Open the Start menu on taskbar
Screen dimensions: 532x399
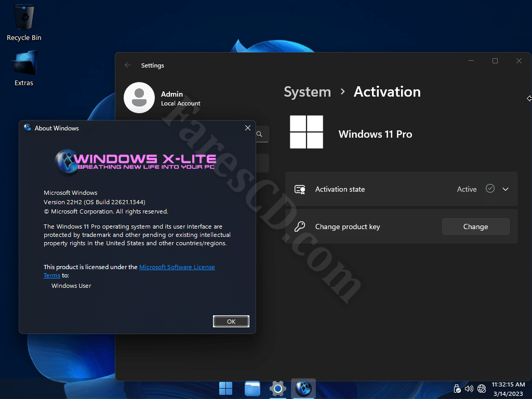(225, 389)
